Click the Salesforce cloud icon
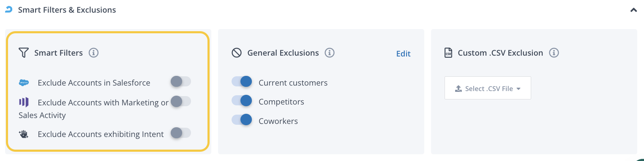 (24, 83)
